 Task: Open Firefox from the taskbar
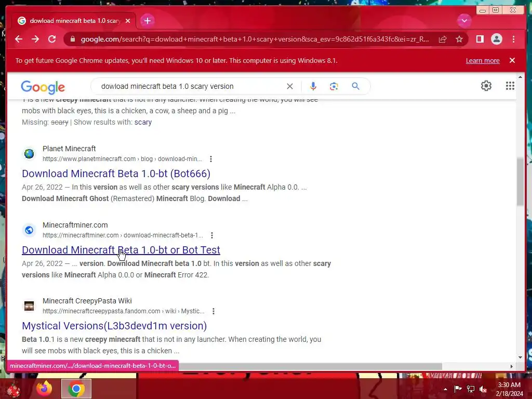(x=44, y=389)
